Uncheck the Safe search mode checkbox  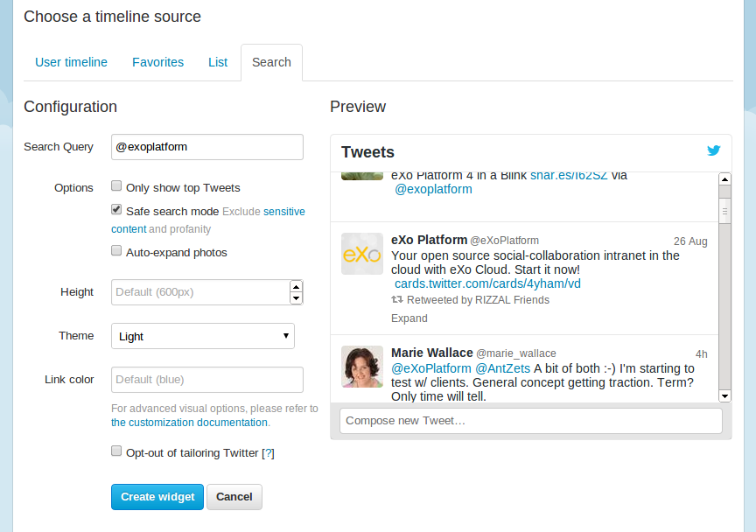(116, 209)
